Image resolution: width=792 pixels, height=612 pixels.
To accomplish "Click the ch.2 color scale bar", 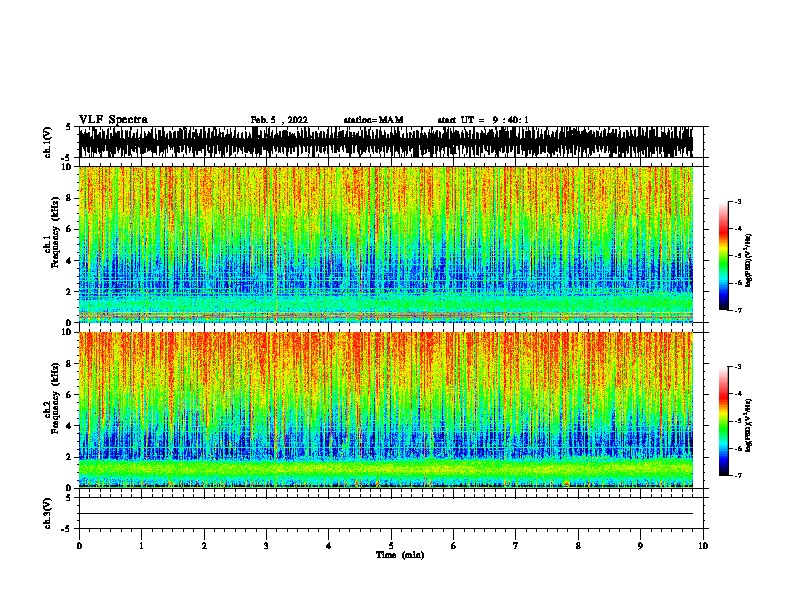I will [723, 421].
